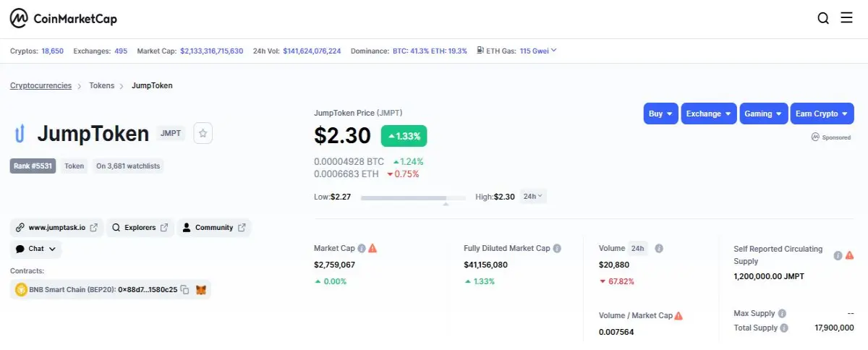Open the hamburger menu icon
The image size is (868, 350).
[x=847, y=19]
